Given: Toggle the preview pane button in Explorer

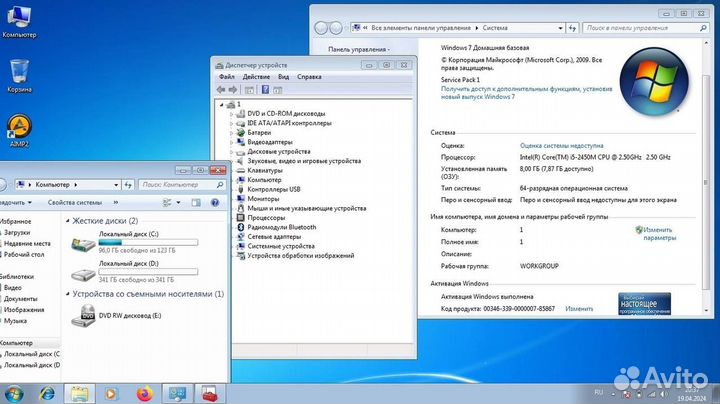Looking at the screenshot, I should tap(196, 202).
